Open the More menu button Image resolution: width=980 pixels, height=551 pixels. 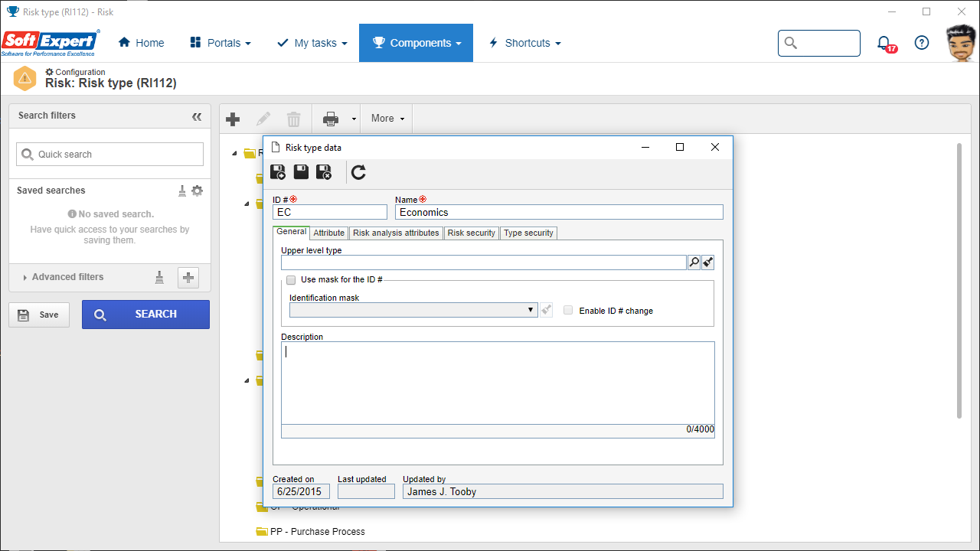[387, 119]
